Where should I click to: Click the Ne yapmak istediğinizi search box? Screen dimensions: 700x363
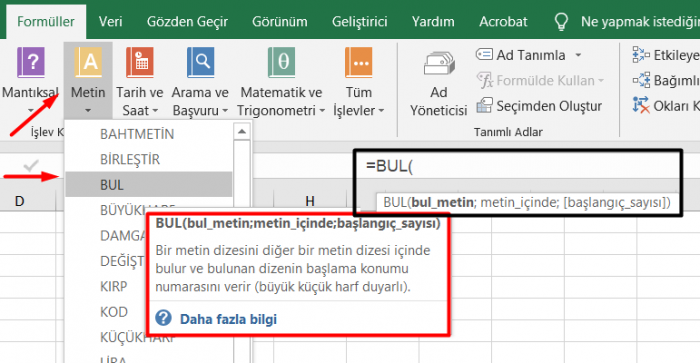[640, 21]
